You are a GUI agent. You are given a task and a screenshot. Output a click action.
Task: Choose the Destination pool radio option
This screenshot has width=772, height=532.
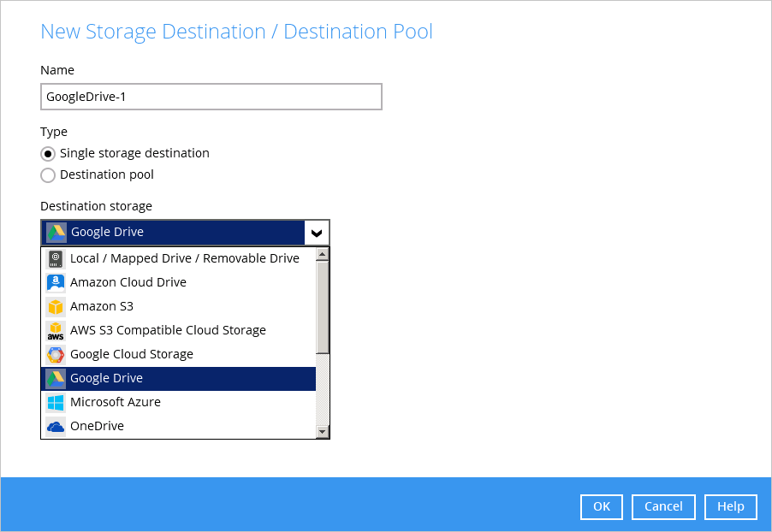48,175
